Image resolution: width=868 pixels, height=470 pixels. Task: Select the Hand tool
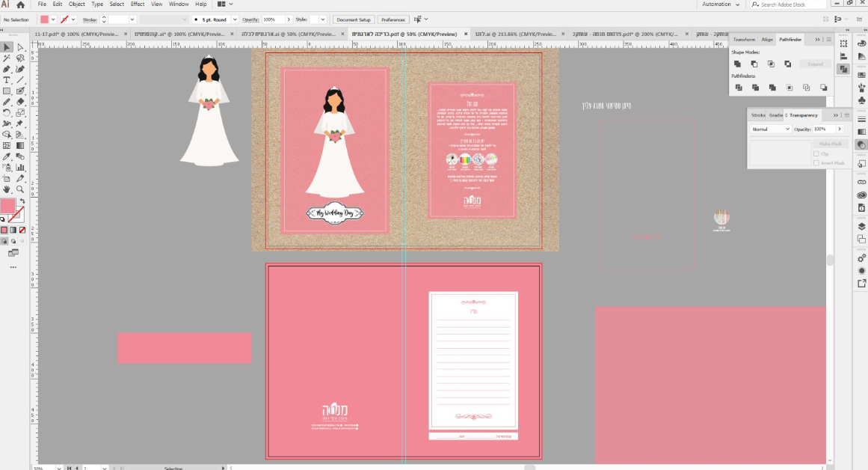tap(7, 189)
